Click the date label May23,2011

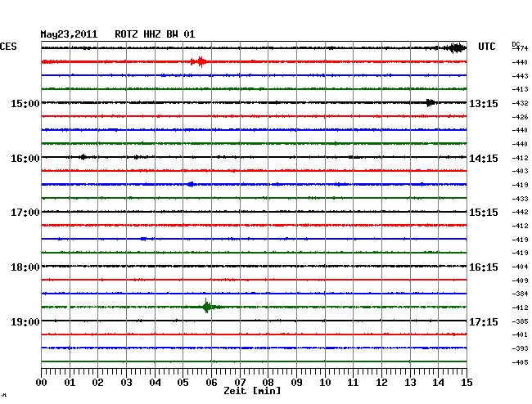(69, 34)
